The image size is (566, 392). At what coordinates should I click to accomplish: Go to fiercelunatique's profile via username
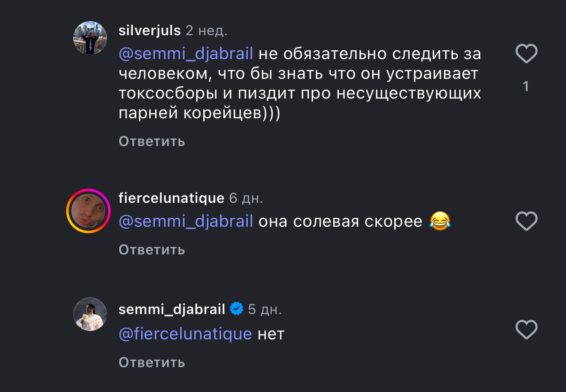pos(171,198)
